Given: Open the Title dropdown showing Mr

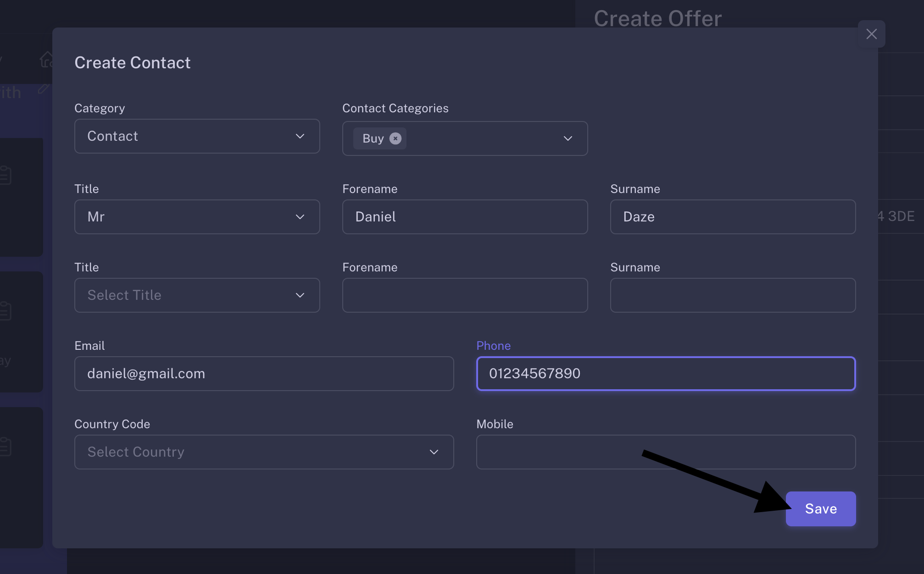Looking at the screenshot, I should (197, 217).
